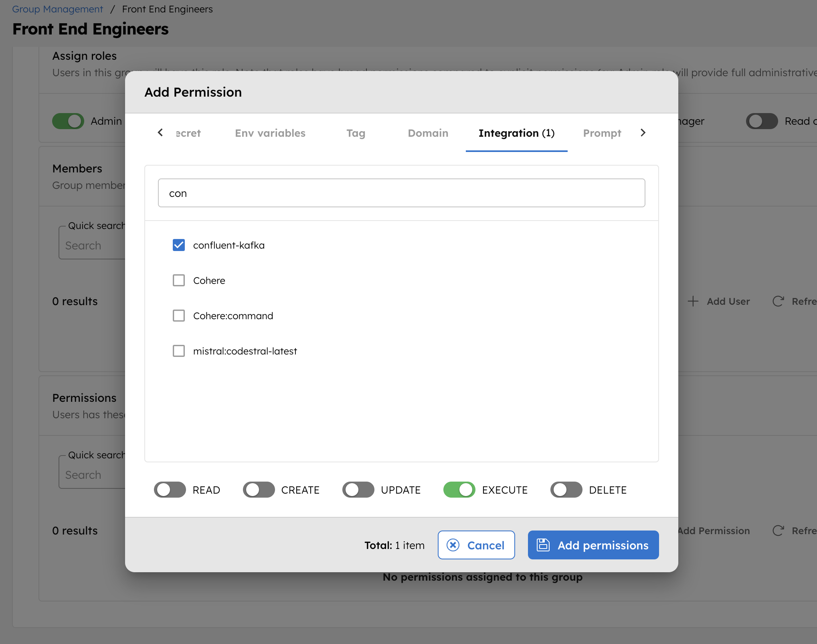Click the Add permissions button
This screenshot has width=817, height=644.
coord(593,545)
